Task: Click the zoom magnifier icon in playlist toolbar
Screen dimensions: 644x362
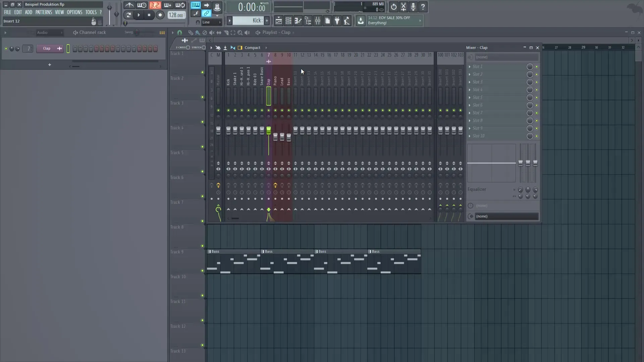Action: click(240, 33)
